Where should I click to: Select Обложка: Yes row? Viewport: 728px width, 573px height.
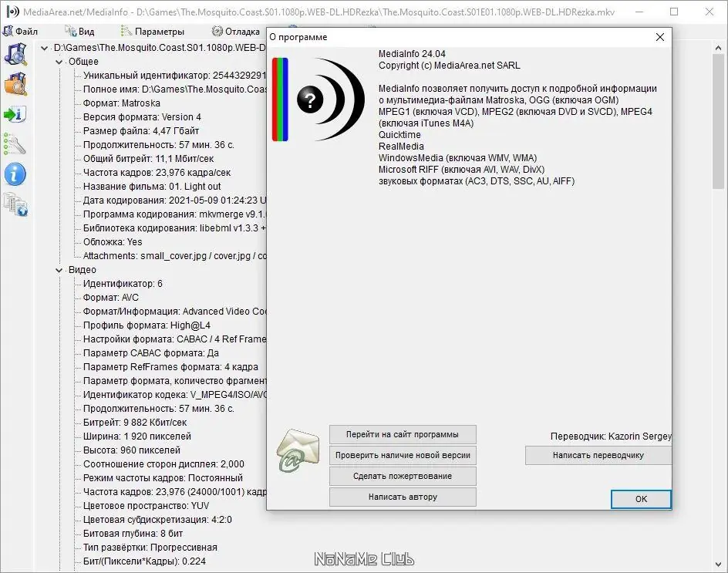coord(113,242)
